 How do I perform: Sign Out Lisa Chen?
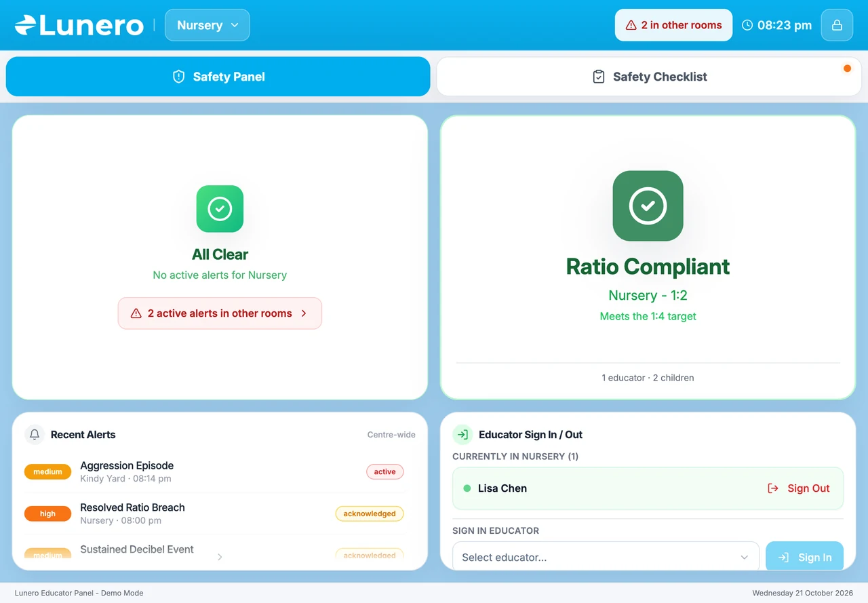click(799, 488)
